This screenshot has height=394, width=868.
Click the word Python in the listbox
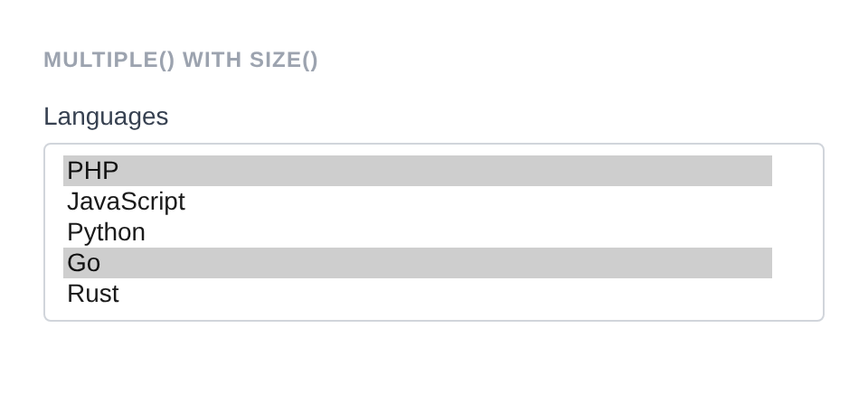106,232
